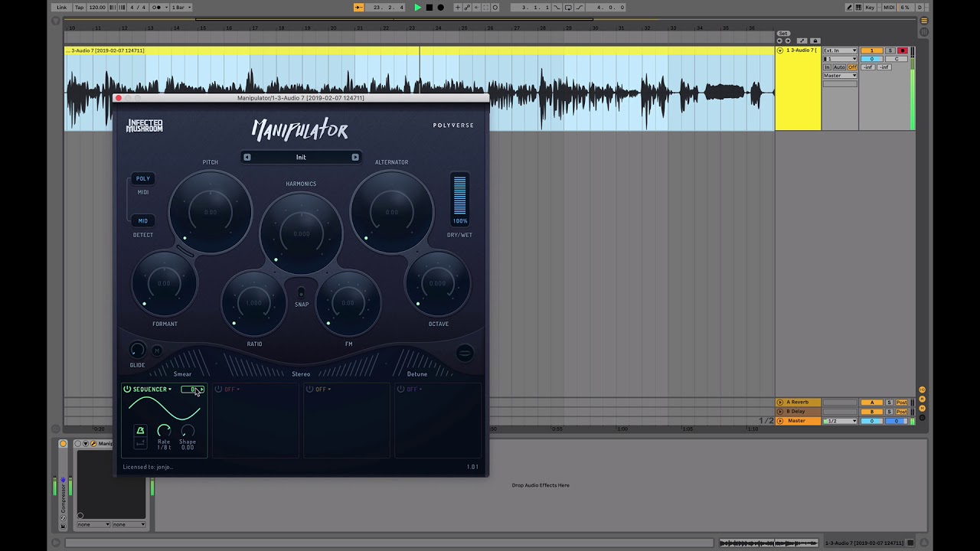
Task: Arm the 3-Audio 7 track for recording
Action: click(902, 51)
